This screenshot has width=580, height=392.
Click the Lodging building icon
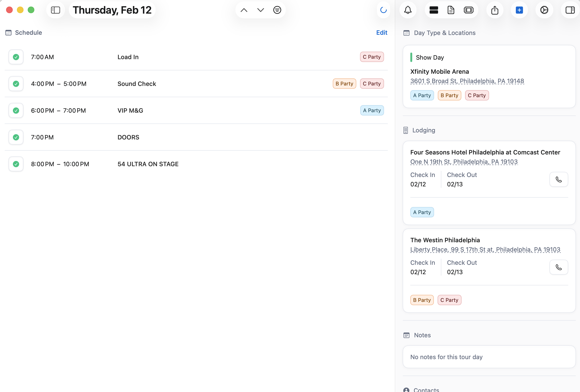pyautogui.click(x=406, y=130)
